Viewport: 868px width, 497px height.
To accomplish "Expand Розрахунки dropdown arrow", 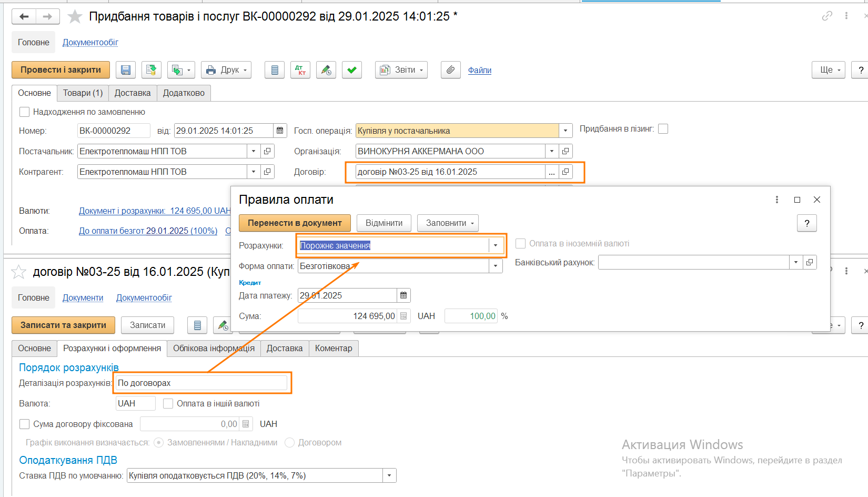I will [x=496, y=245].
